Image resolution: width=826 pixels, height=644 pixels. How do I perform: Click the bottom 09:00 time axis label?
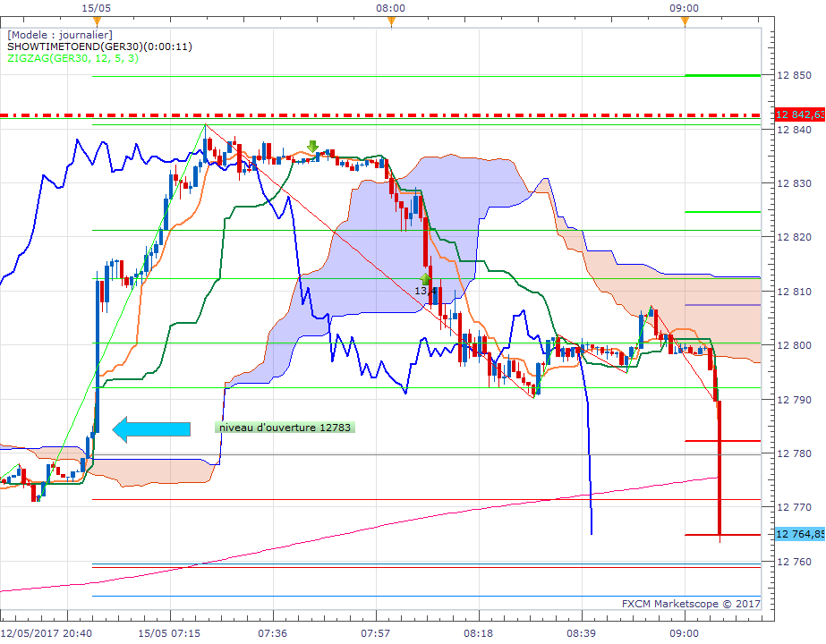685,633
